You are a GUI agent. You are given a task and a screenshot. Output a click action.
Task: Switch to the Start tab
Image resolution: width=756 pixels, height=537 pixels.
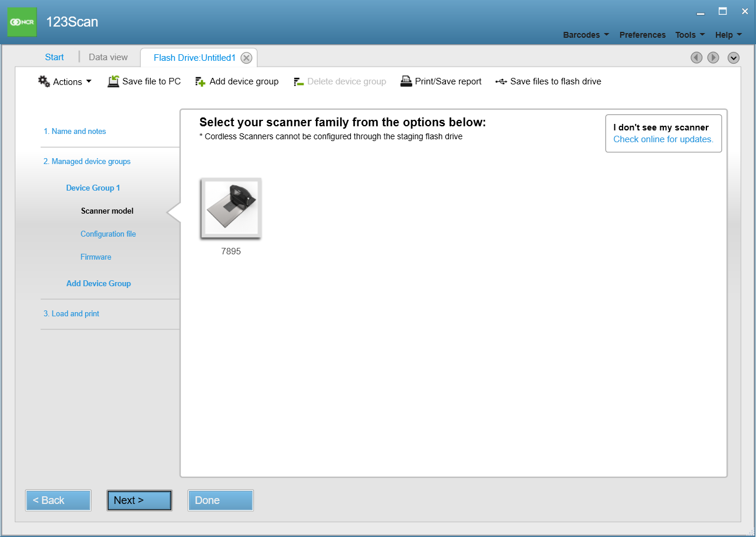[x=54, y=57]
